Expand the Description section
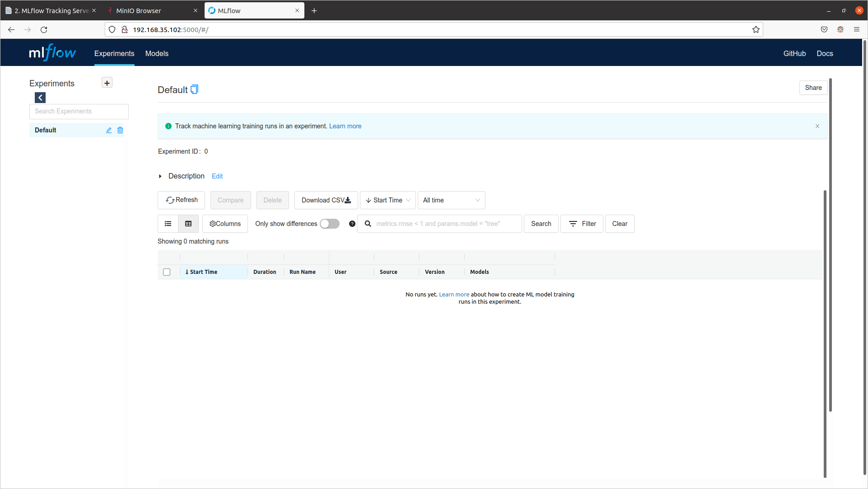The height and width of the screenshot is (489, 868). [x=161, y=176]
